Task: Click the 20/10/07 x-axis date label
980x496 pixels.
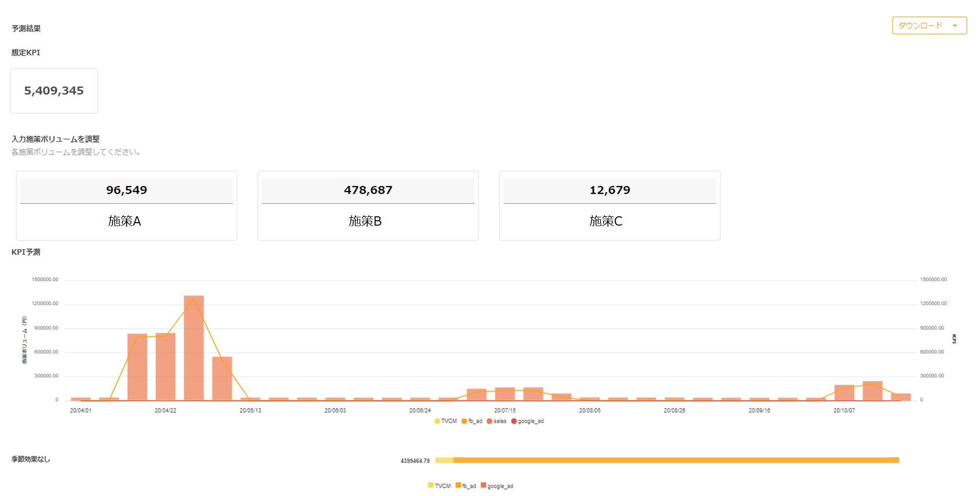Action: pyautogui.click(x=844, y=410)
